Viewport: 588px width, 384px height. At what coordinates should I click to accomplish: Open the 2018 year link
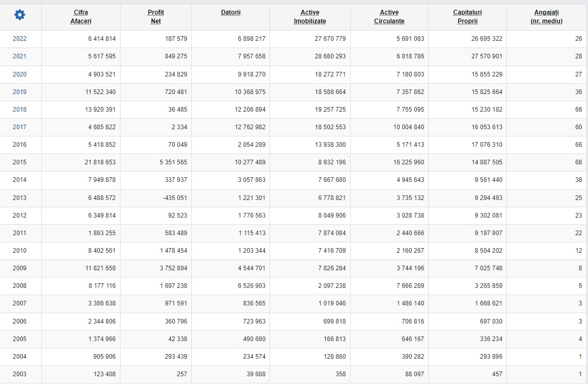(20, 110)
